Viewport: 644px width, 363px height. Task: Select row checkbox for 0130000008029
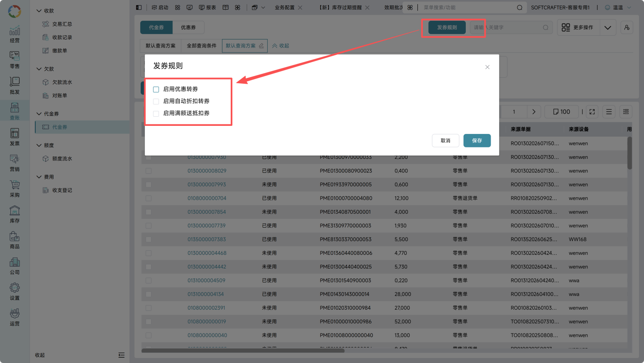click(148, 171)
